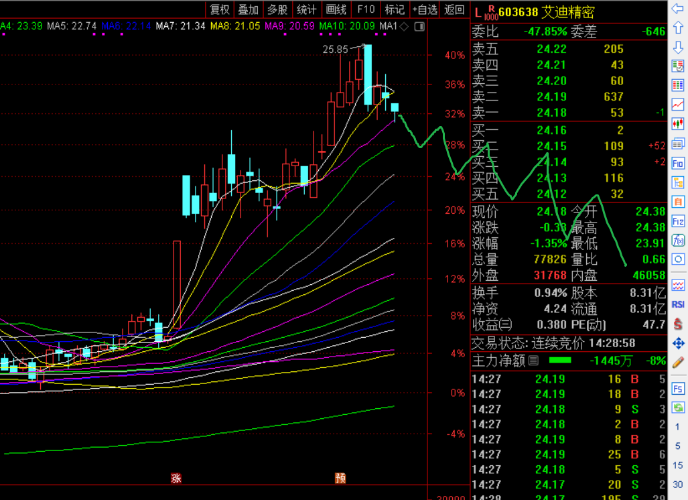Click the F10 company info icon

pos(678,164)
